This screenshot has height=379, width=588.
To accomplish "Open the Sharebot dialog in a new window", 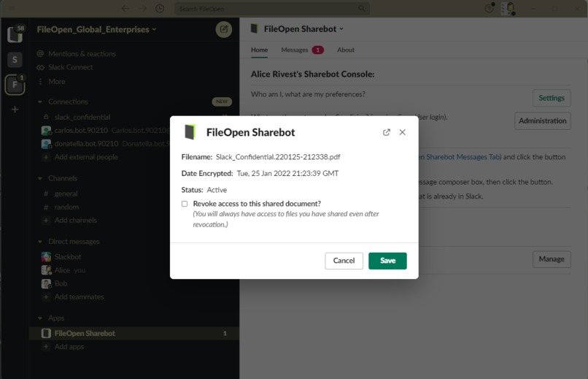I will coord(386,132).
